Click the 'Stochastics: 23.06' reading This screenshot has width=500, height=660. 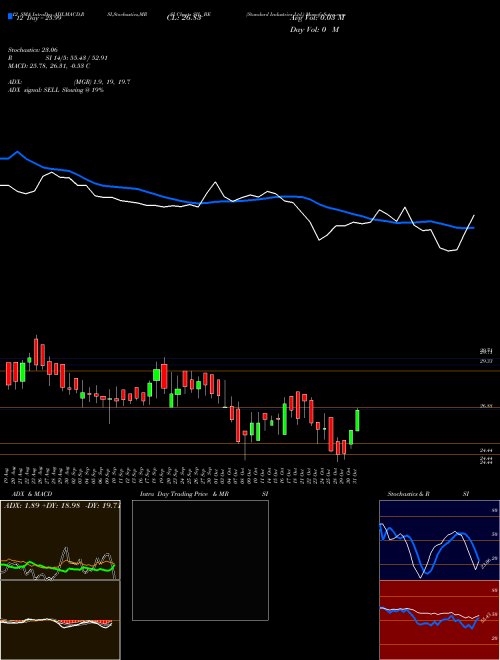pyautogui.click(x=33, y=50)
